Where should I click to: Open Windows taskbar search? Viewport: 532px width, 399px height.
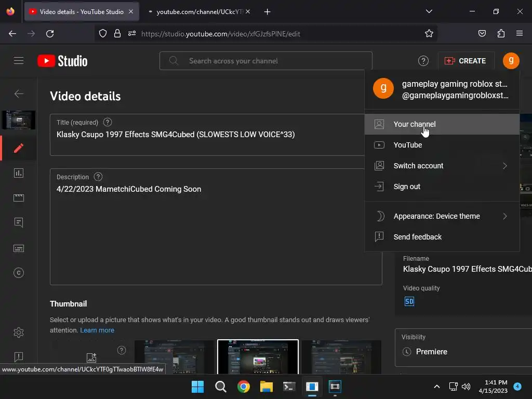(x=220, y=387)
